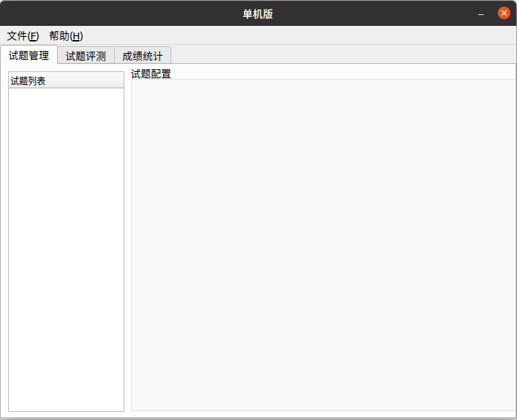Switch to the 试题评测 tab
517x420 pixels.
coord(86,56)
